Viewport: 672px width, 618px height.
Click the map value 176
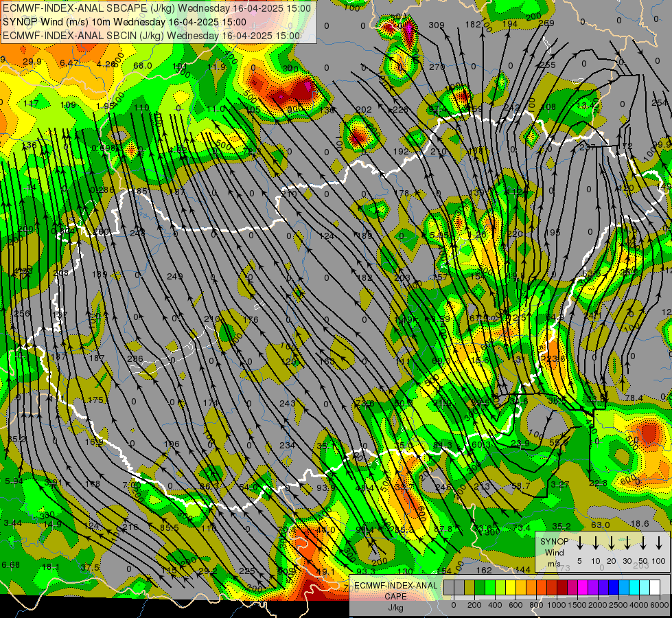point(251,319)
